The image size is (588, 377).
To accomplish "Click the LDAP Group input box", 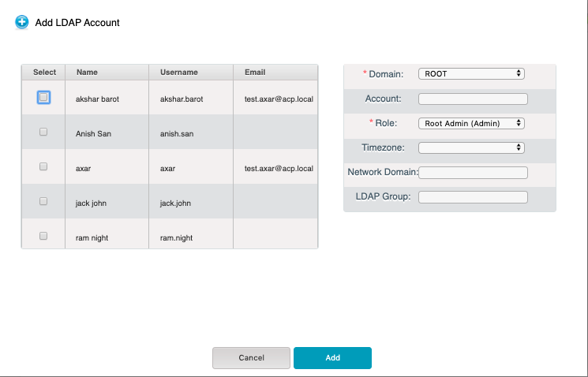I will click(473, 197).
